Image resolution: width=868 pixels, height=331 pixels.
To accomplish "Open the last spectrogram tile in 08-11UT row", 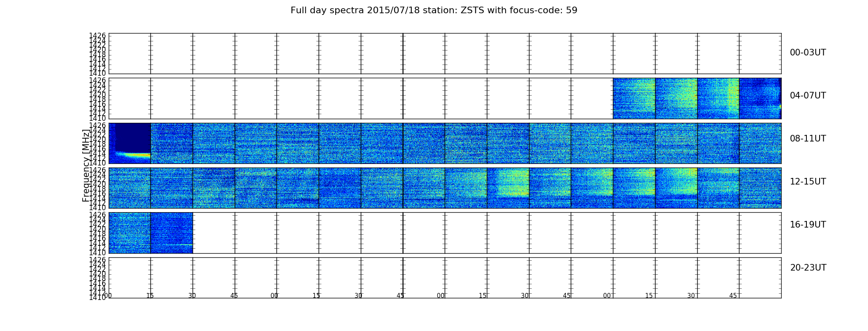I will (760, 143).
